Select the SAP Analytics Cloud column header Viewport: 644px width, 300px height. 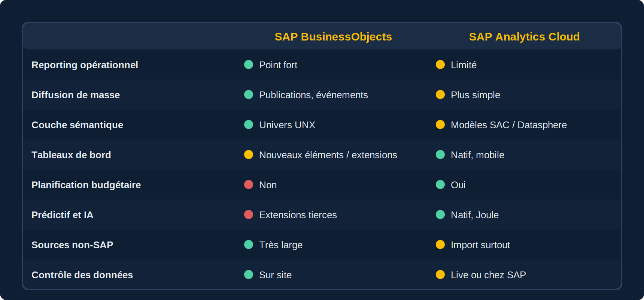point(524,37)
